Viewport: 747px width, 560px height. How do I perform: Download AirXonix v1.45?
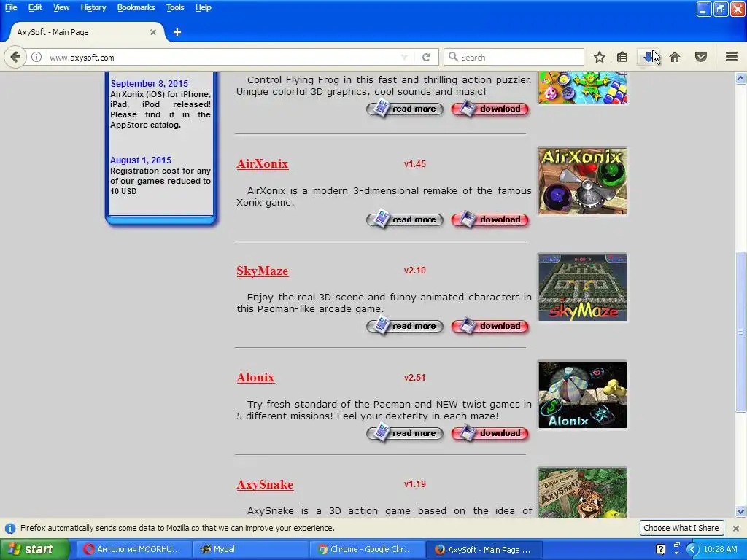click(490, 220)
